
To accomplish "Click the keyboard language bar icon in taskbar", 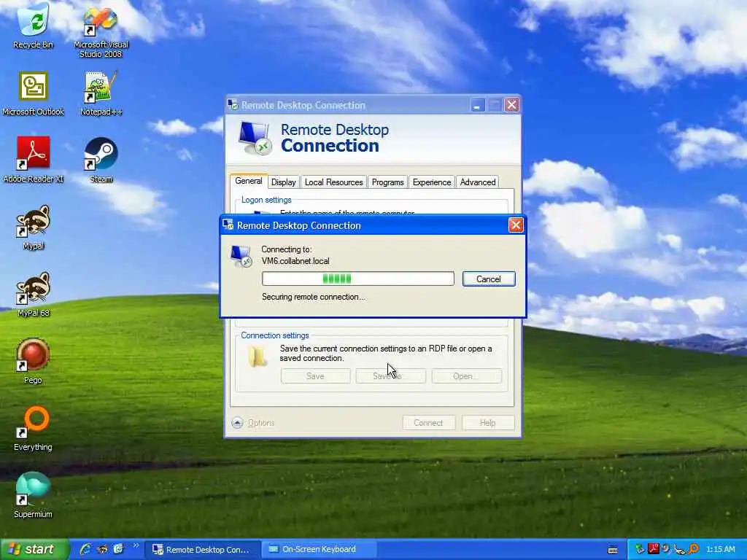I will click(613, 550).
